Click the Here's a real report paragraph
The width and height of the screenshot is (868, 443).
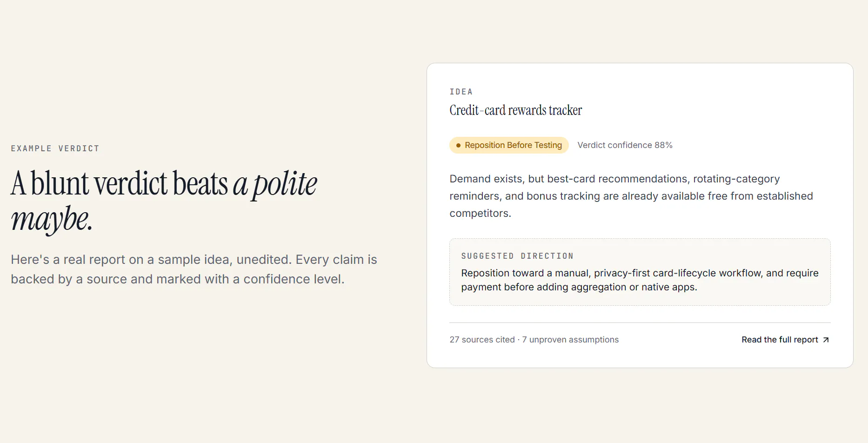click(x=194, y=269)
